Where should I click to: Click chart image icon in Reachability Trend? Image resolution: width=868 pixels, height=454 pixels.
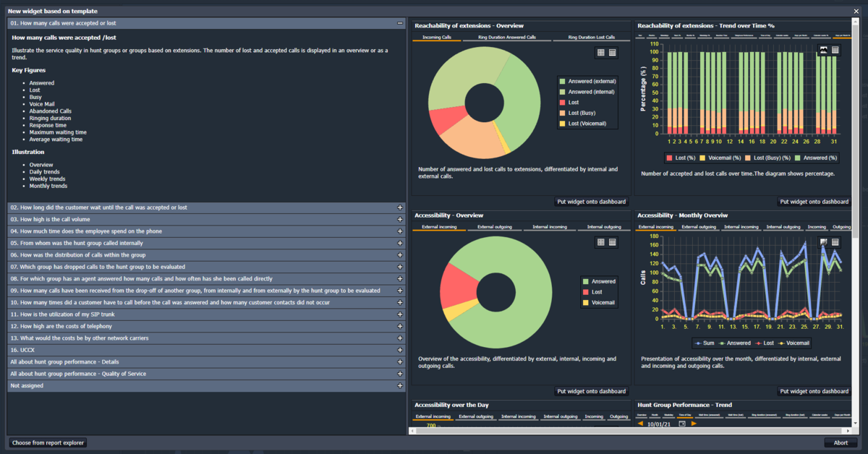point(824,50)
